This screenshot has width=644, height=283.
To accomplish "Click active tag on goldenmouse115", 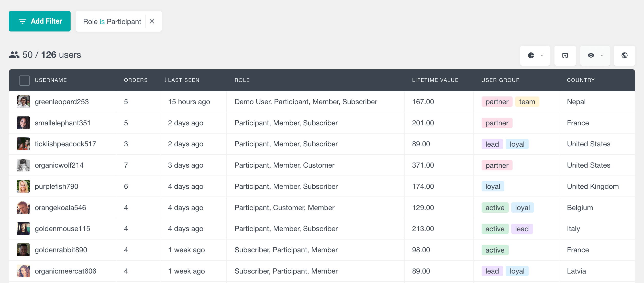I will pyautogui.click(x=494, y=229).
